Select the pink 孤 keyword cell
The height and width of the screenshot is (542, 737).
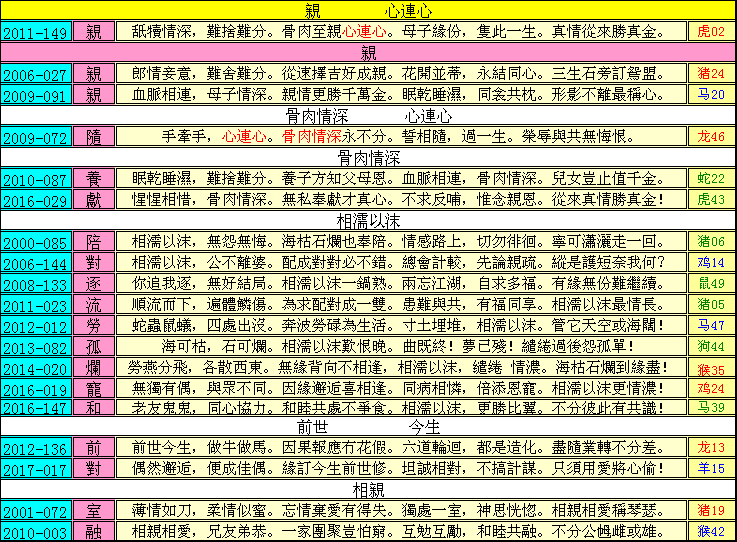(94, 346)
